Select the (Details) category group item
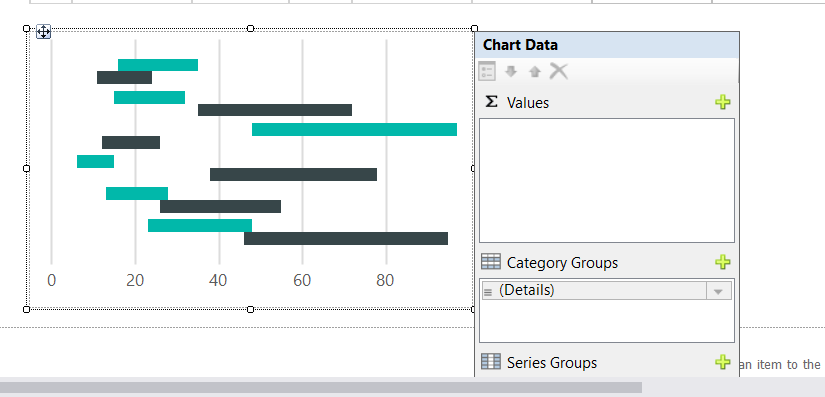 (595, 291)
